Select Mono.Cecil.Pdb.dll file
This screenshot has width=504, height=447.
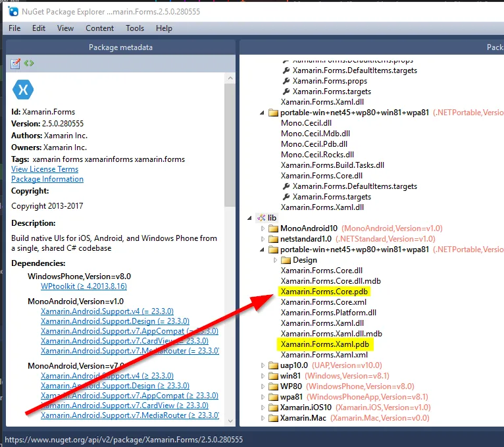pyautogui.click(x=314, y=144)
